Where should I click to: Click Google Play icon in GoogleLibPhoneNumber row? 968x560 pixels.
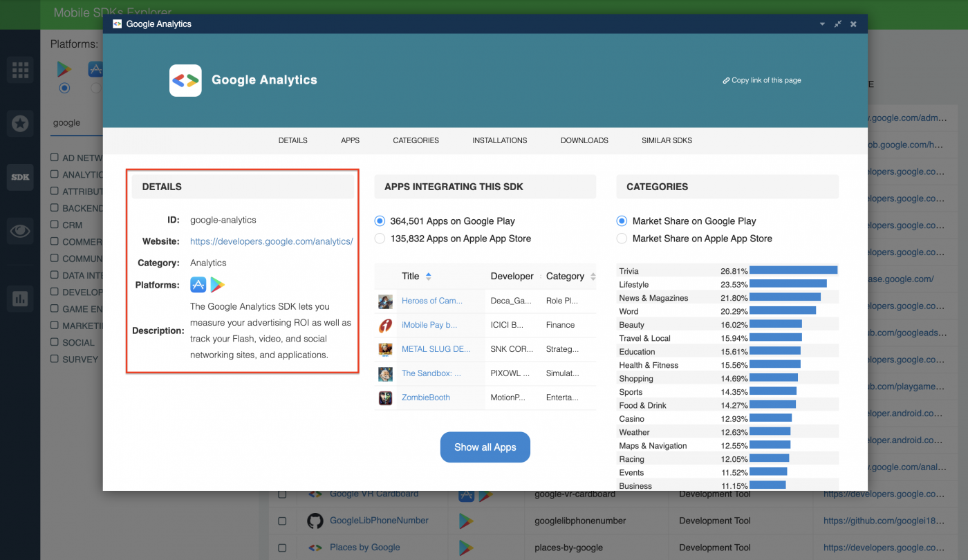pos(466,521)
